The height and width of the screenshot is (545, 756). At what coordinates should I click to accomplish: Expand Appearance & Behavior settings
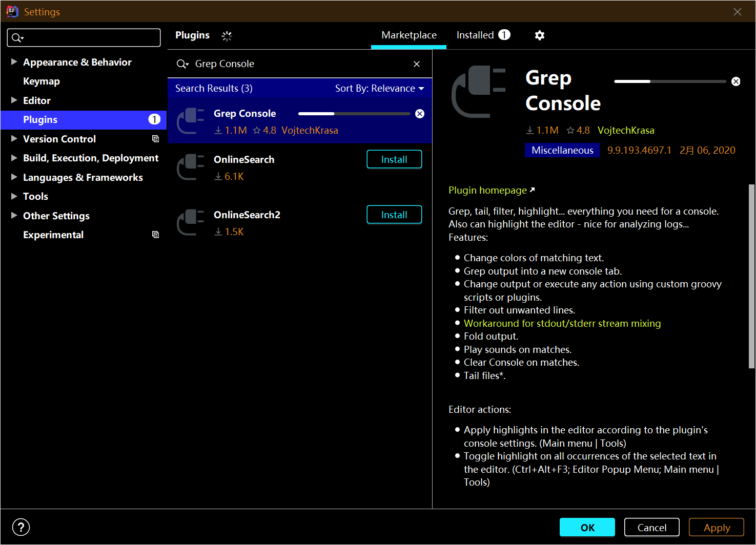pyautogui.click(x=14, y=62)
